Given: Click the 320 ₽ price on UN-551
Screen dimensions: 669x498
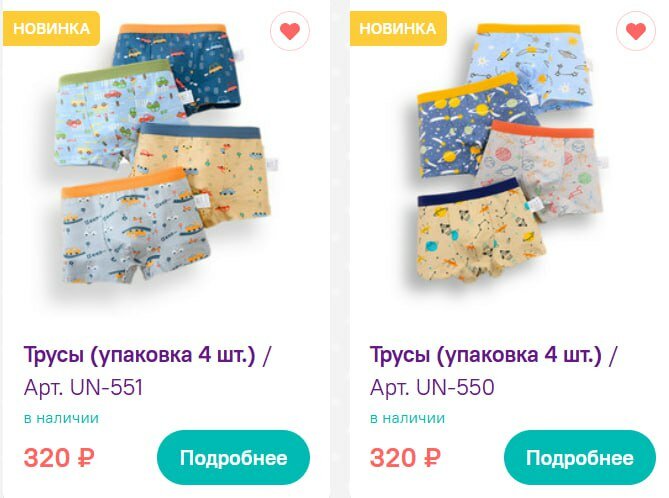Looking at the screenshot, I should (59, 458).
